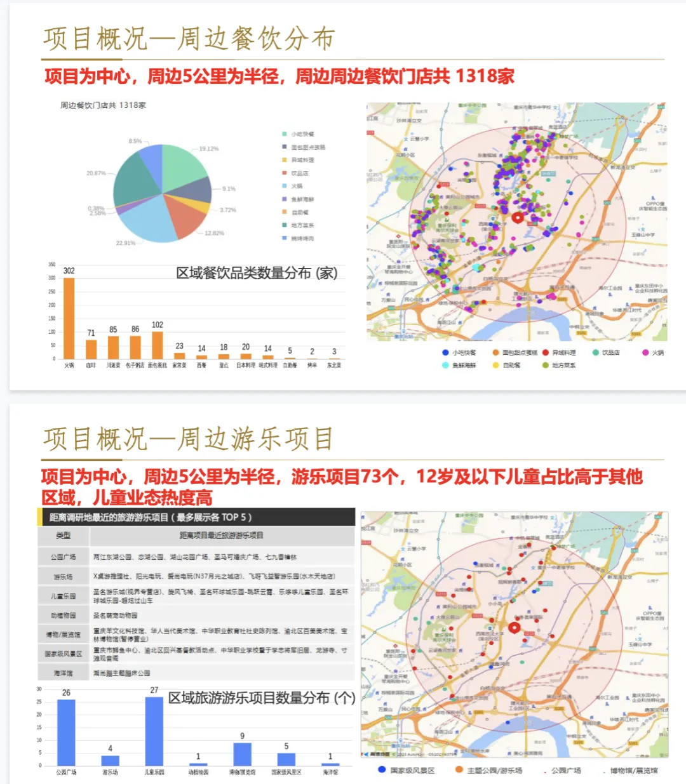Screen dimensions: 686x784
Task: Select the 异域料理 yellow swatch in pie legend
Action: click(285, 160)
